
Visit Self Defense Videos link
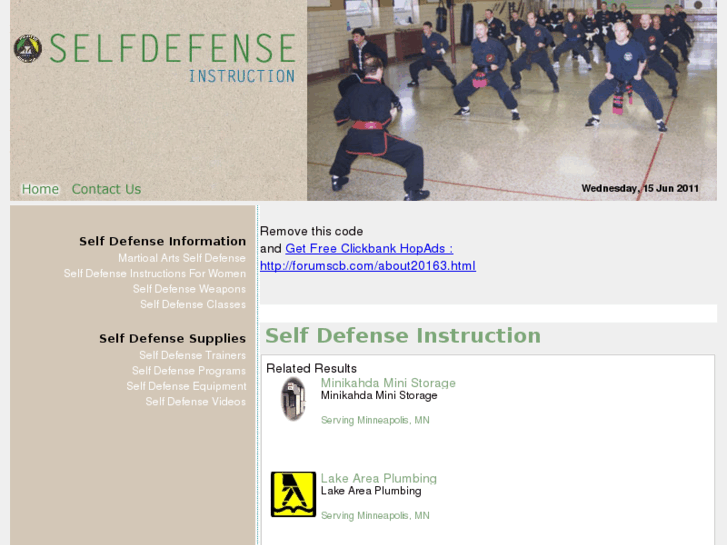pyautogui.click(x=196, y=402)
